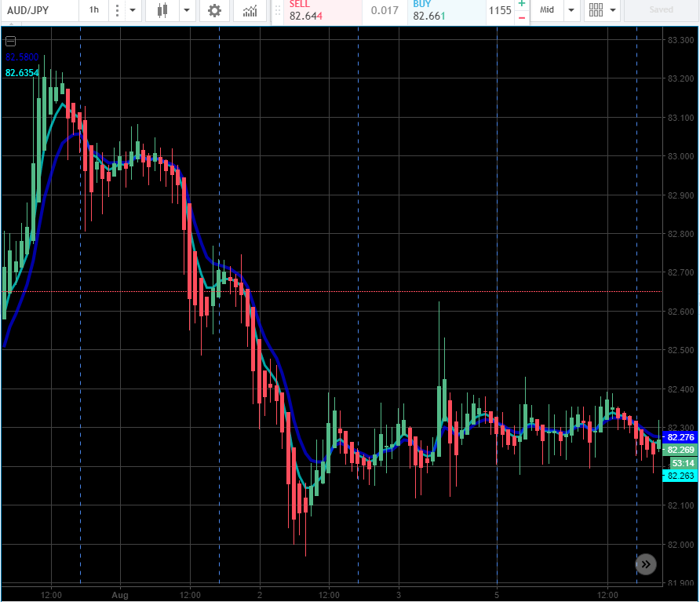Viewport: 700px width, 602px height.
Task: Expand the layout selector dropdown arrow
Action: tap(612, 11)
